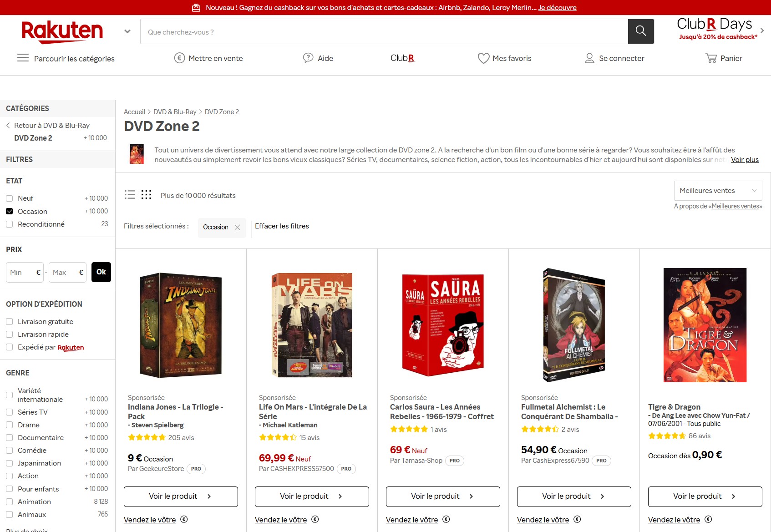Click the gift icon in top banner
This screenshot has width=771, height=532.
click(196, 7)
